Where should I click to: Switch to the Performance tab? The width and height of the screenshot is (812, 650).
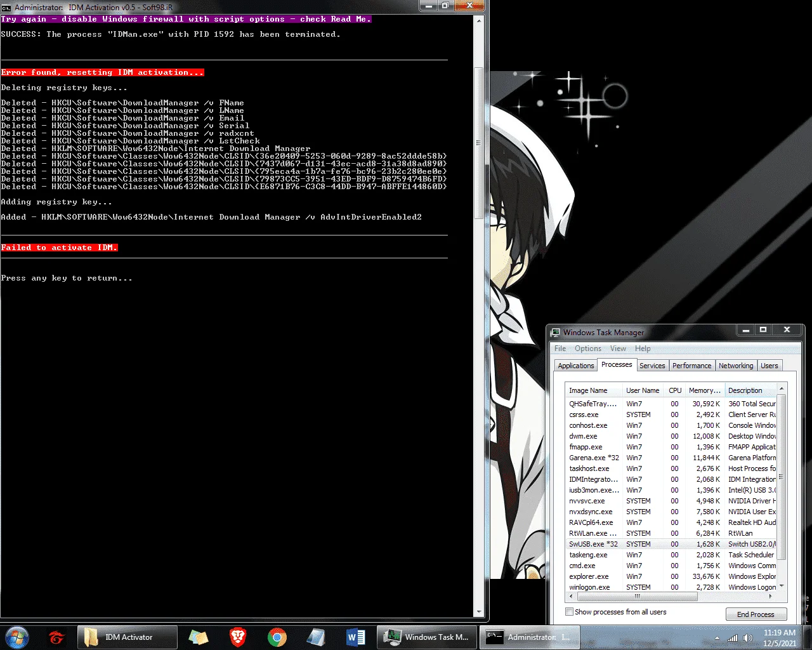691,366
